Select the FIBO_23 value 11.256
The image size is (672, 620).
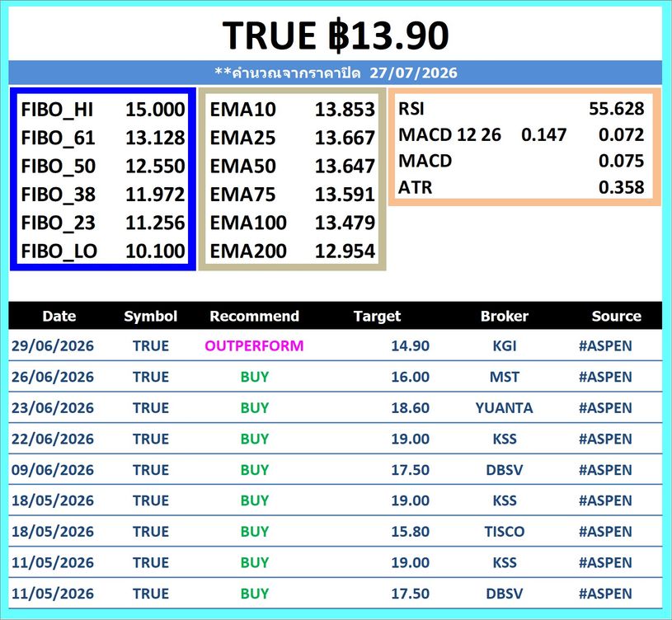click(x=155, y=223)
